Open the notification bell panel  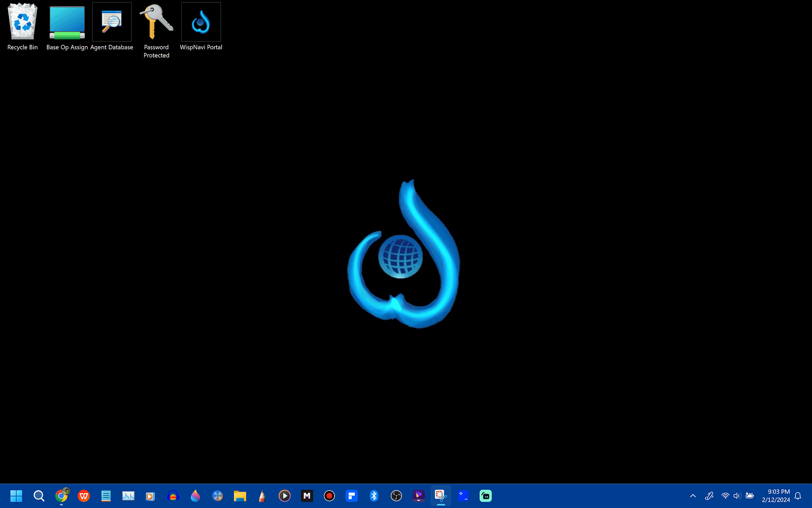click(x=798, y=496)
